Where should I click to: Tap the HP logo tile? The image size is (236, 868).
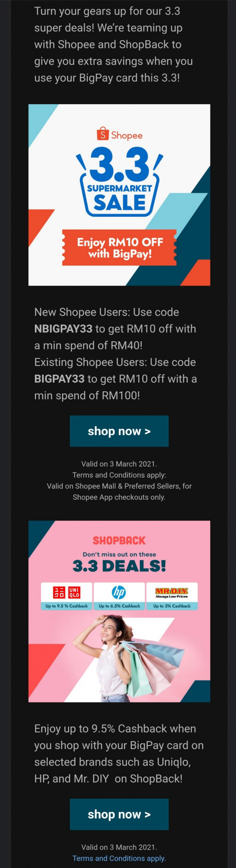coord(119,592)
